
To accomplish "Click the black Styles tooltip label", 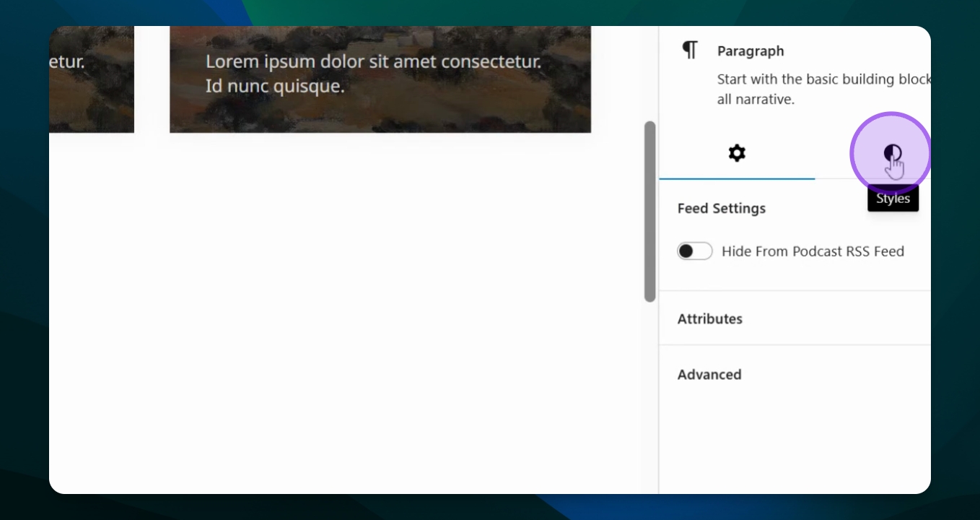I will [893, 199].
